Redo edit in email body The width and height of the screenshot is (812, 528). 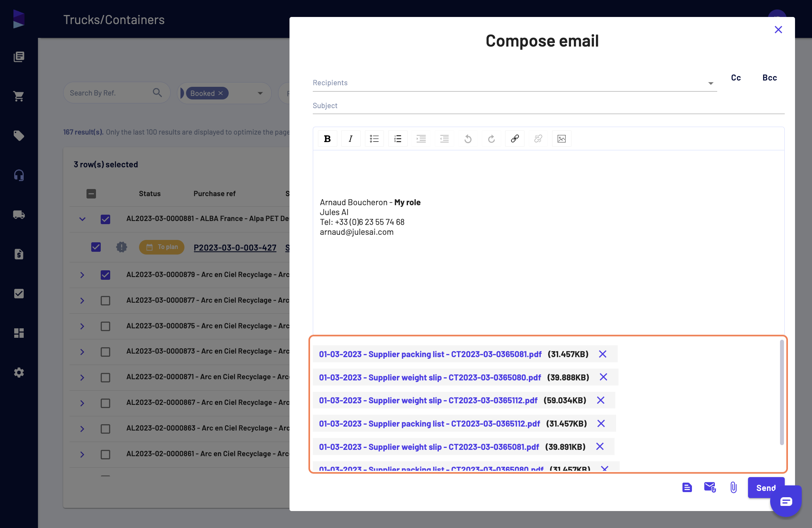click(x=491, y=139)
